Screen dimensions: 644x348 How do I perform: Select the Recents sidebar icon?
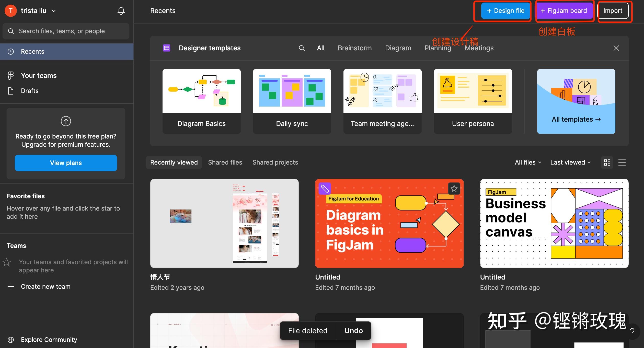(11, 51)
